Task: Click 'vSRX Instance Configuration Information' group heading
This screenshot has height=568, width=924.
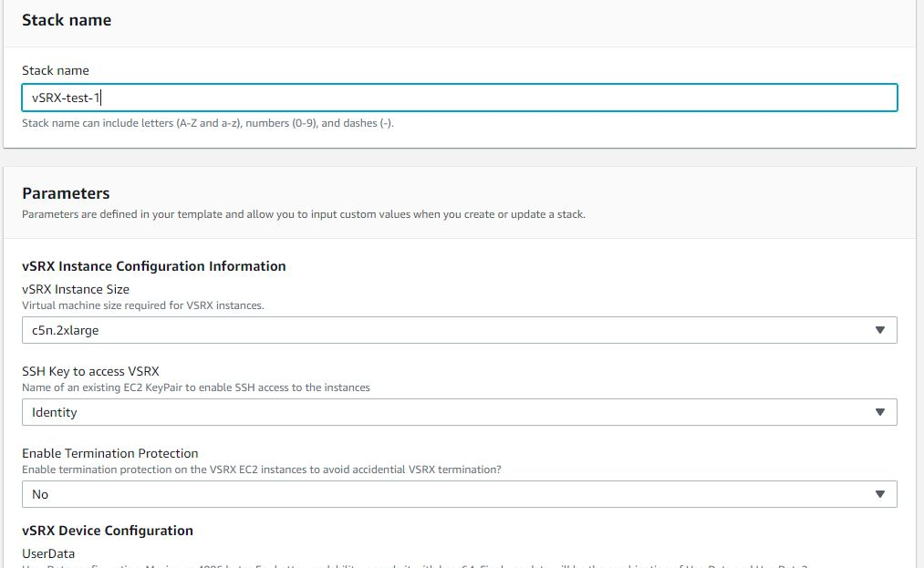Action: 154,266
